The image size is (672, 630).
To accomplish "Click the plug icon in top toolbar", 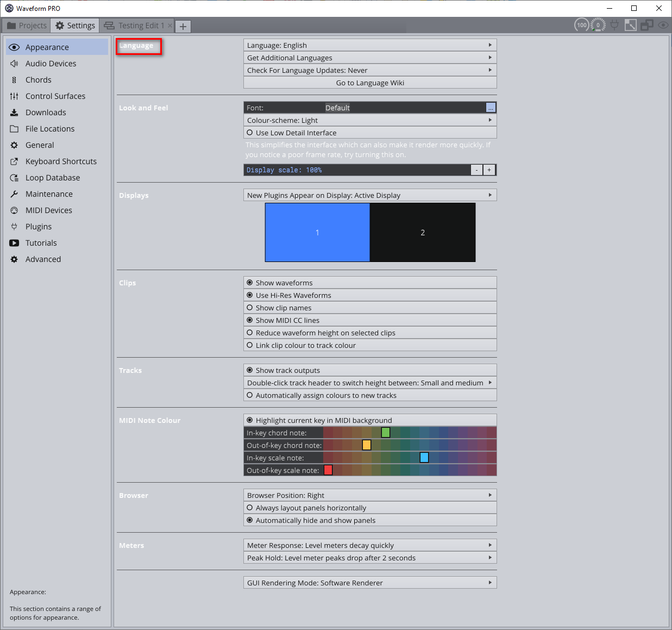I will (x=614, y=25).
